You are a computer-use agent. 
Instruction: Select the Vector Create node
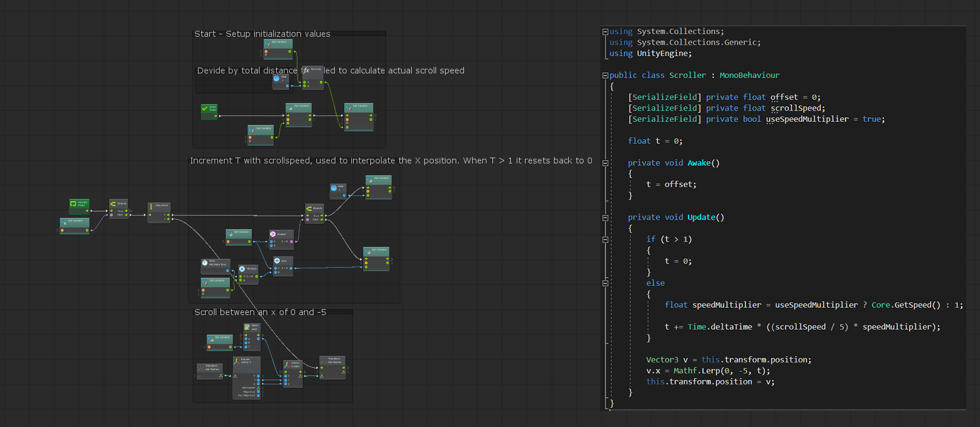[293, 374]
